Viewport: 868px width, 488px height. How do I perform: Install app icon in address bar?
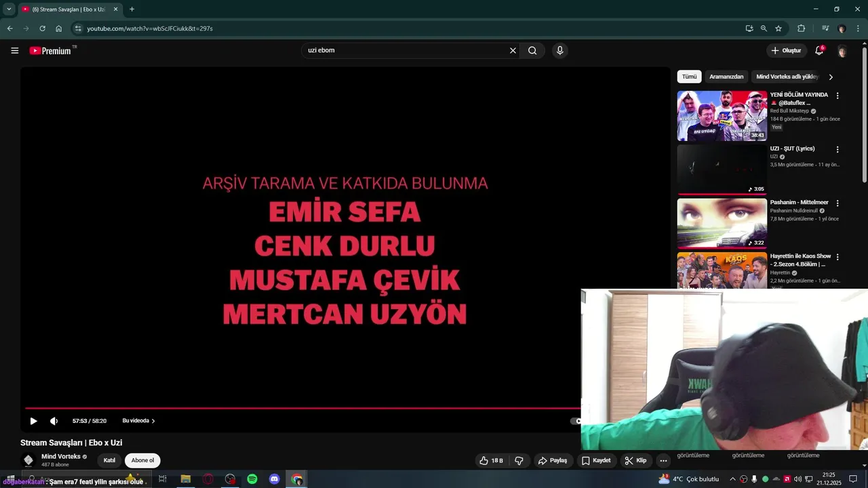(x=749, y=28)
